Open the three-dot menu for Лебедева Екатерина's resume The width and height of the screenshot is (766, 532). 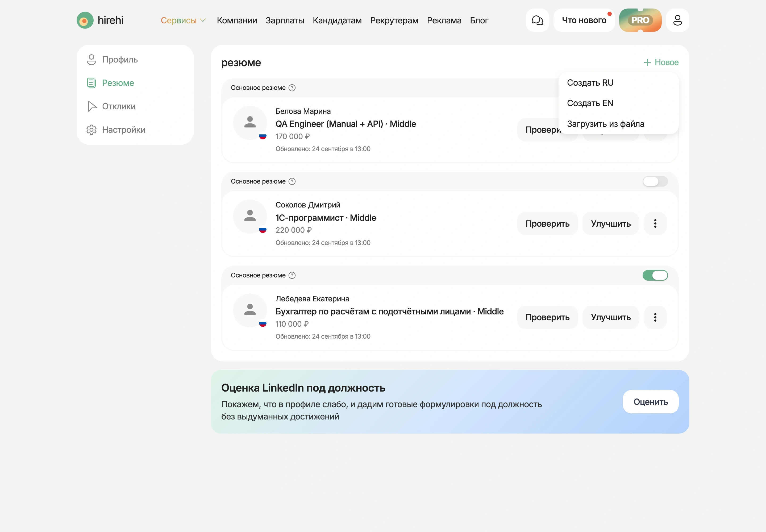(655, 317)
